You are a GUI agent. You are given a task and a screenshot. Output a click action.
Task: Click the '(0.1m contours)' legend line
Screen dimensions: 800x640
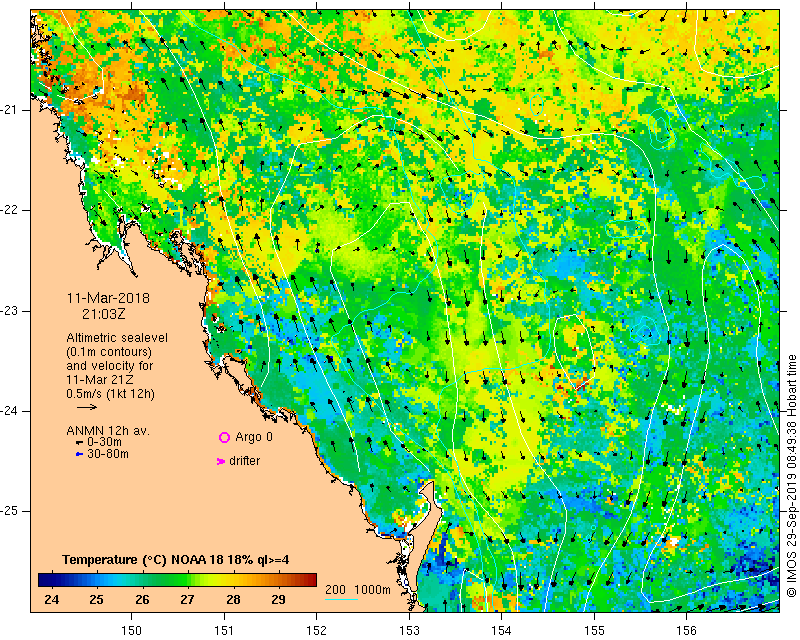(109, 352)
